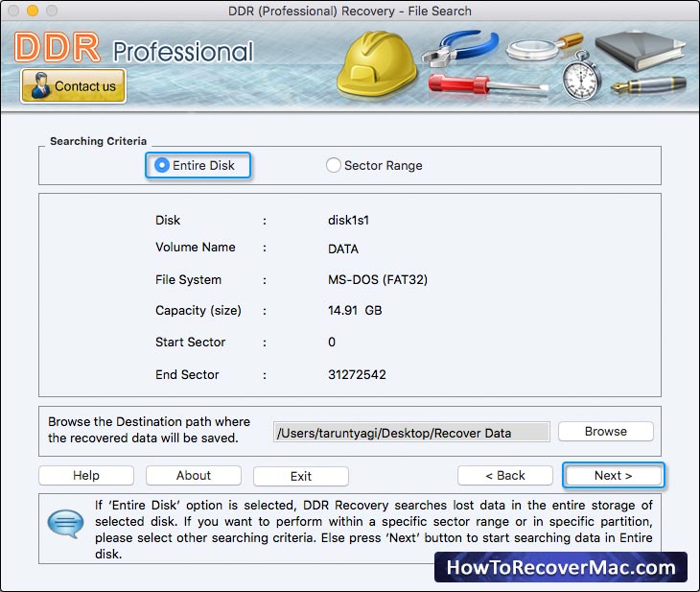Click the Exit button
The image size is (700, 592).
(301, 476)
